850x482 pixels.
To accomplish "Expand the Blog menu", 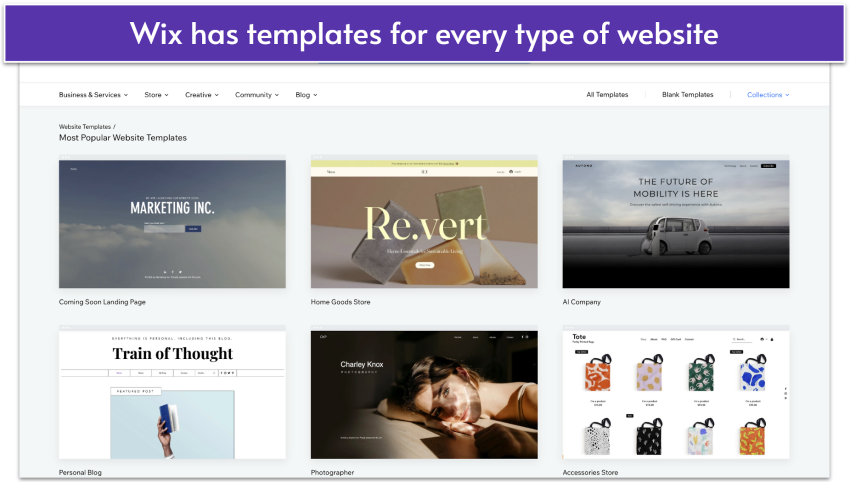I will (306, 95).
